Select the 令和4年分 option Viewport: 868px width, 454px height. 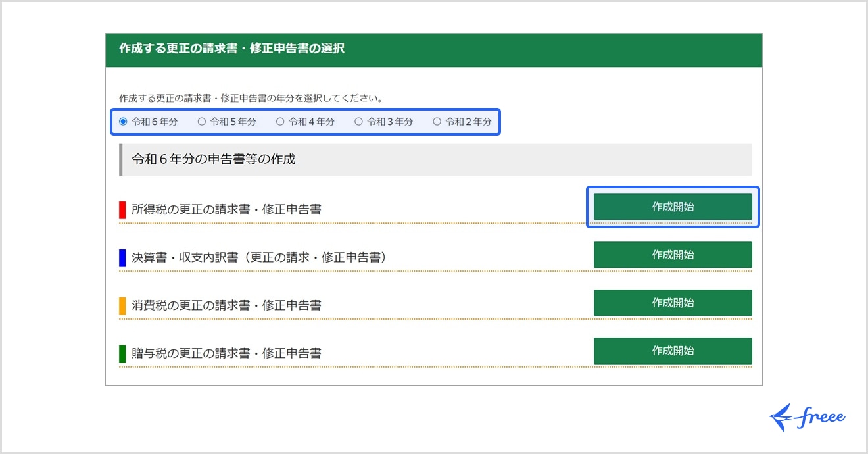pyautogui.click(x=280, y=122)
